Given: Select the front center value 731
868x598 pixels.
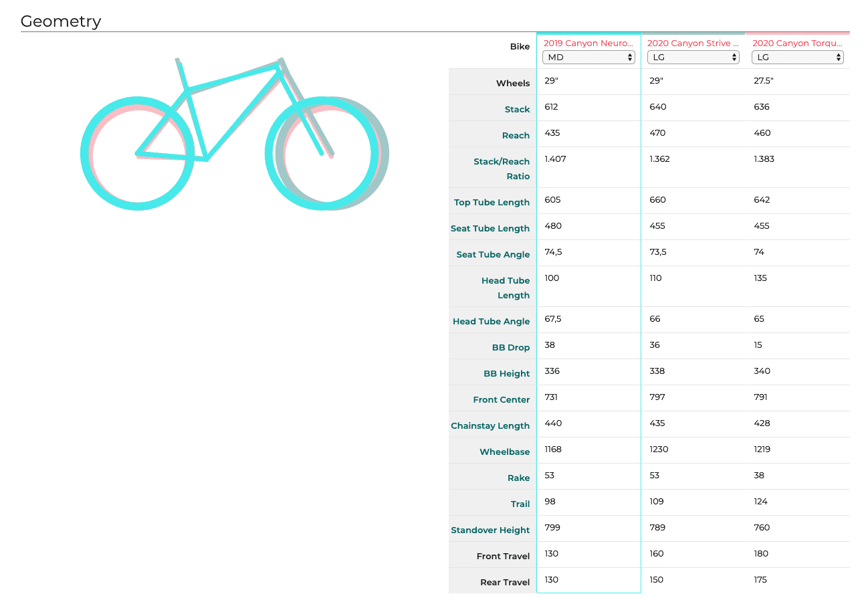Looking at the screenshot, I should coord(551,397).
